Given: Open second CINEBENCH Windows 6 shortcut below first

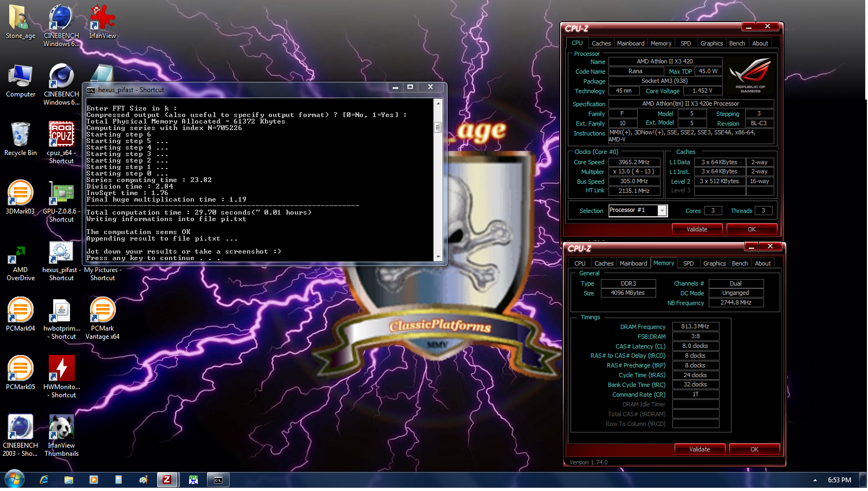Looking at the screenshot, I should tap(61, 84).
